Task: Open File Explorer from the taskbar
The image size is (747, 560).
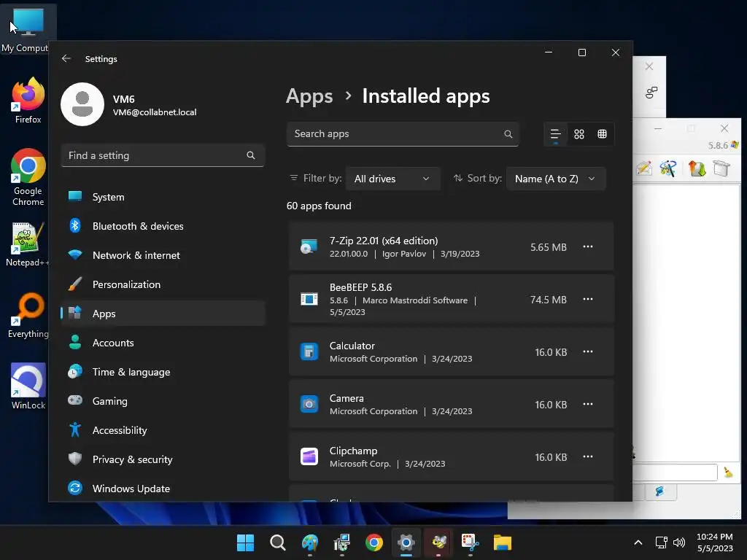Action: point(502,542)
